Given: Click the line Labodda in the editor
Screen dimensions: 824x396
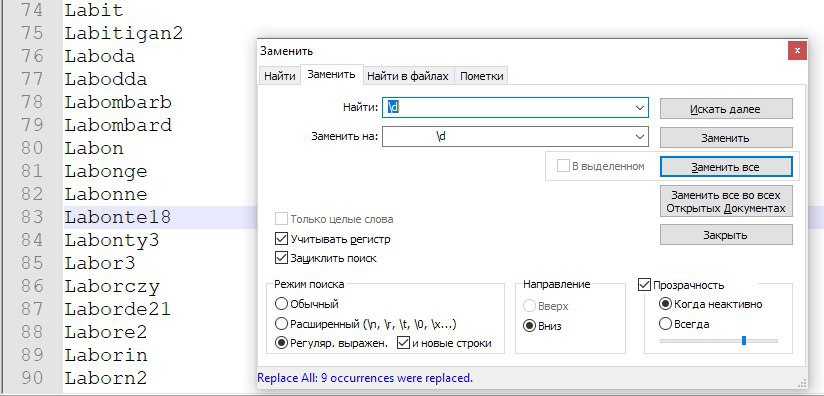Looking at the screenshot, I should pos(106,79).
